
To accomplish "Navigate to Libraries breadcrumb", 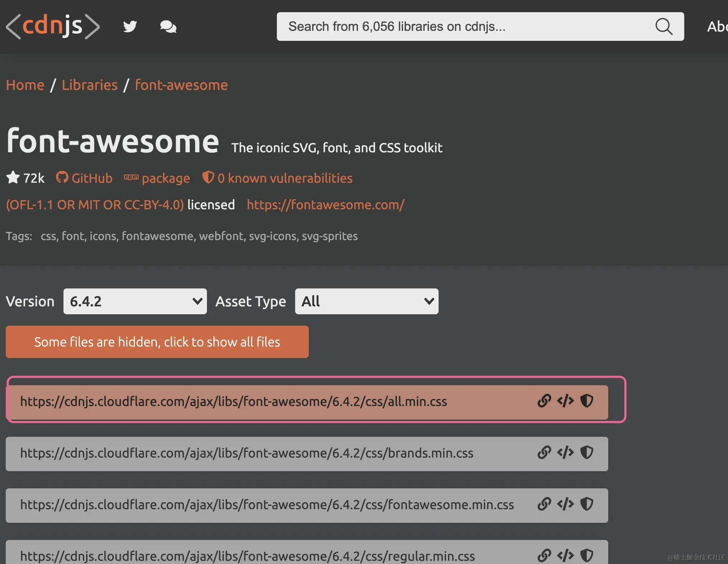I will click(90, 85).
